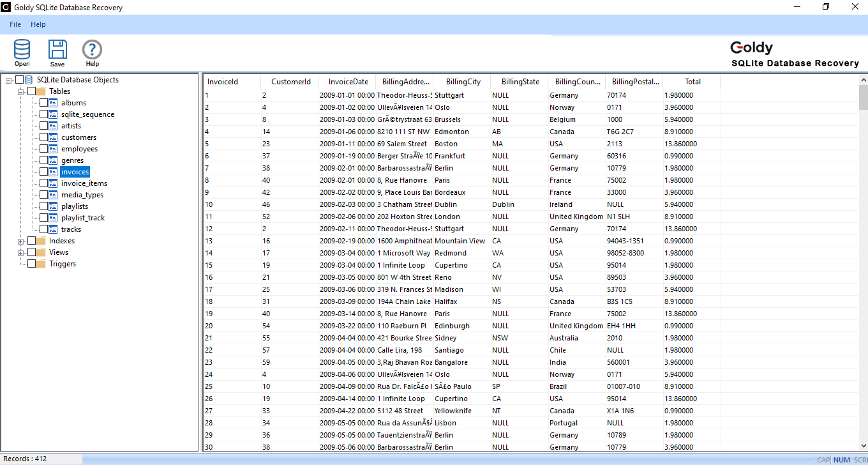868x465 pixels.
Task: Expand the Views tree node
Action: pos(21,252)
